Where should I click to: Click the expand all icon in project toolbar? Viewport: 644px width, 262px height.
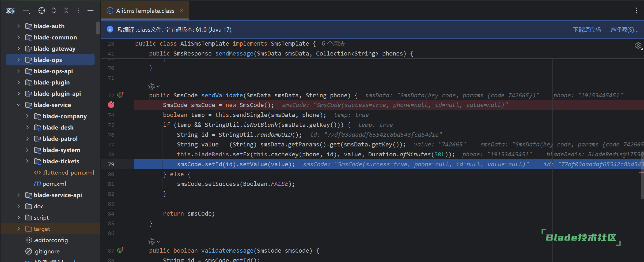[x=54, y=11]
